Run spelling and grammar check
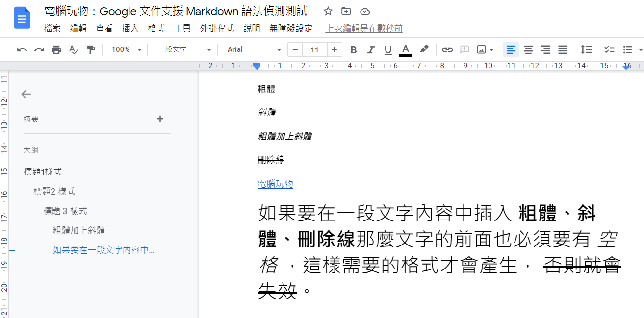This screenshot has width=644, height=318. pos(74,49)
